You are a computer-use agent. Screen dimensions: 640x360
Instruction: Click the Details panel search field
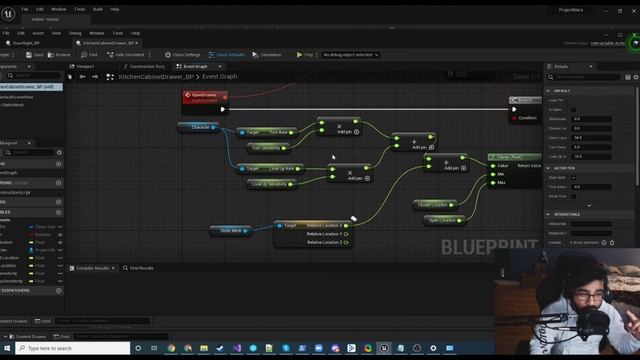[x=584, y=77]
